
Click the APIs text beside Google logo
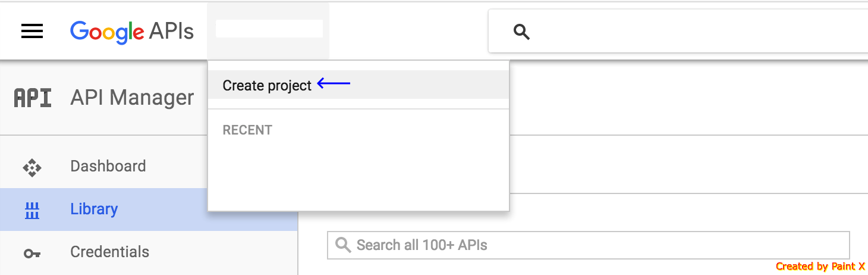click(x=172, y=31)
